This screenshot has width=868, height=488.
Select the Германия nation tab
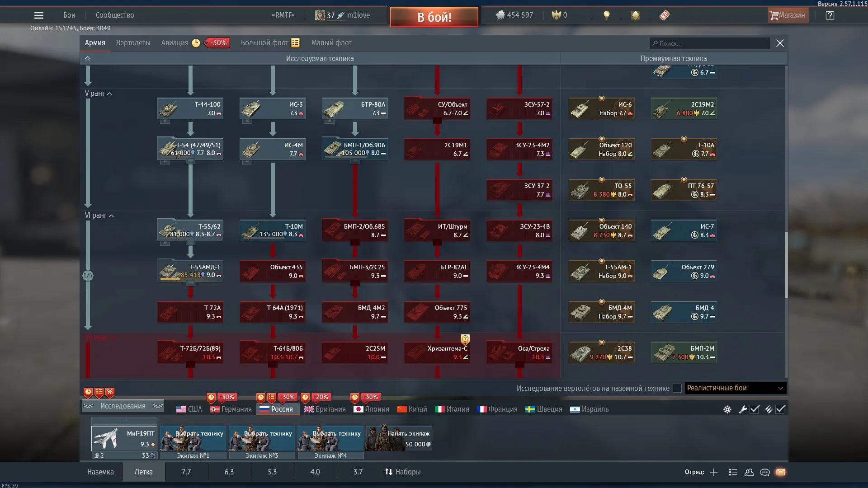[231, 409]
